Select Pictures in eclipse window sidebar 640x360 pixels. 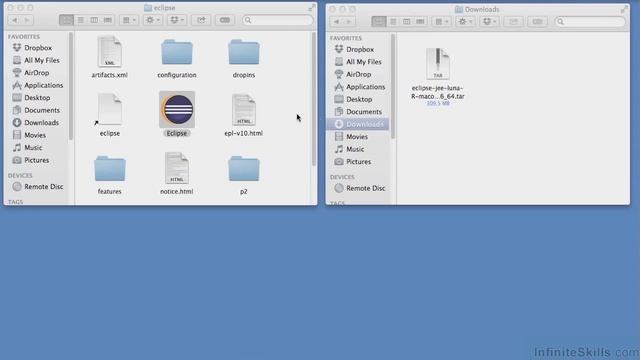pyautogui.click(x=38, y=160)
